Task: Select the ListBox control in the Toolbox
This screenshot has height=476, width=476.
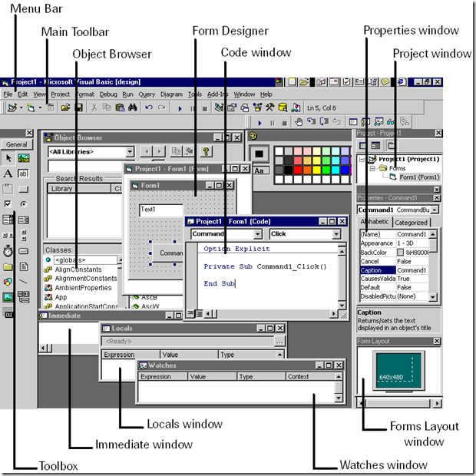Action: [x=24, y=220]
